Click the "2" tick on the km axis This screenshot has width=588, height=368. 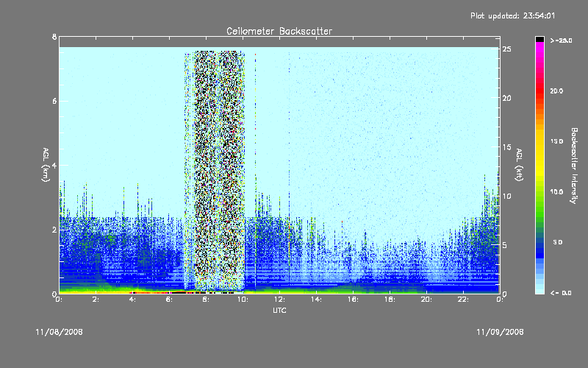pyautogui.click(x=54, y=230)
